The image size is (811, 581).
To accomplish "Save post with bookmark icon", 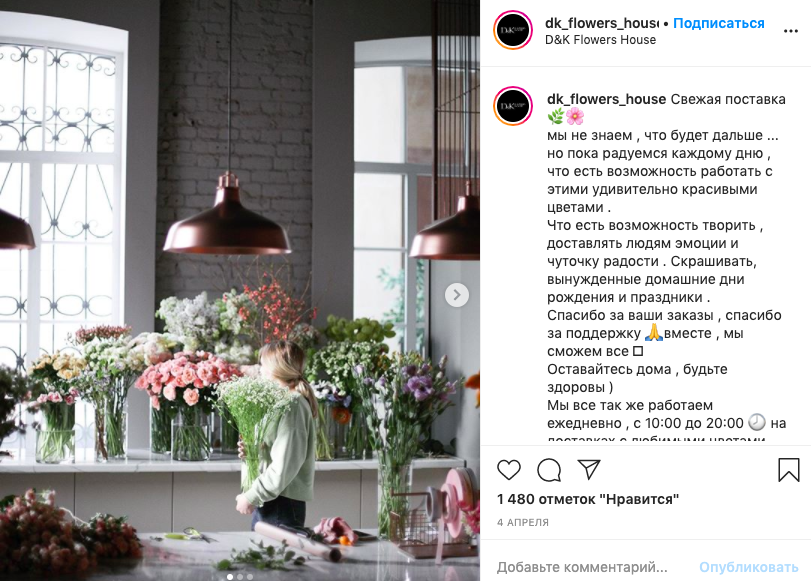I will pyautogui.click(x=789, y=470).
